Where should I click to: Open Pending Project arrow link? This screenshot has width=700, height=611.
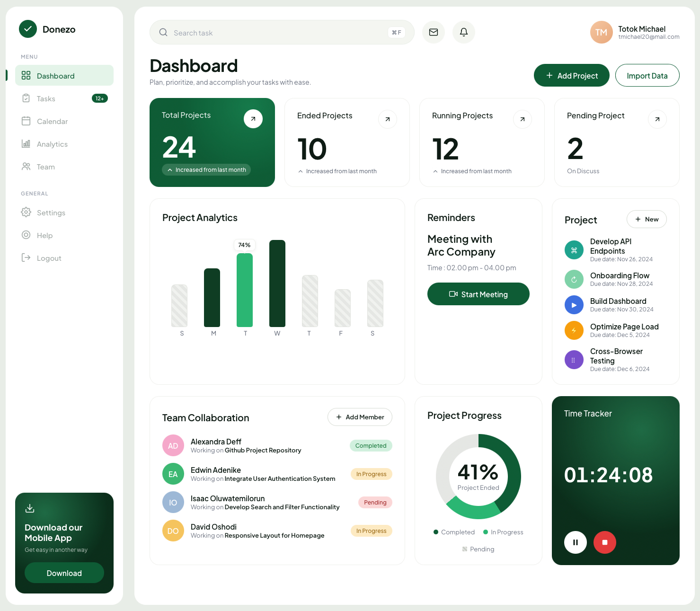pos(657,119)
